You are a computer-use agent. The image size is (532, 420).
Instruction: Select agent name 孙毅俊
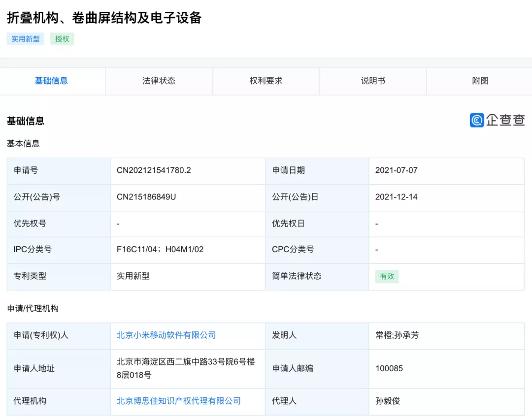click(388, 401)
